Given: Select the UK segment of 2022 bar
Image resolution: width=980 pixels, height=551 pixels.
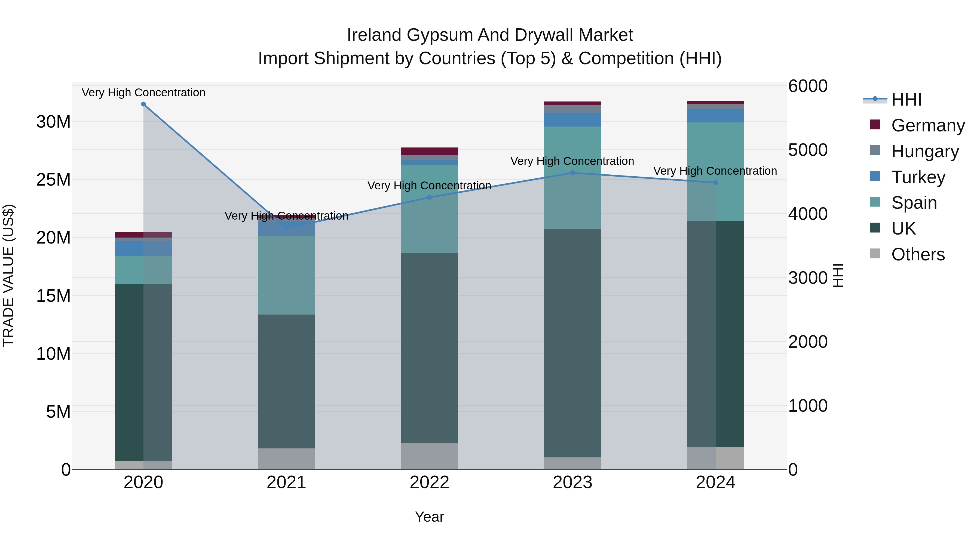Looking at the screenshot, I should tap(430, 347).
